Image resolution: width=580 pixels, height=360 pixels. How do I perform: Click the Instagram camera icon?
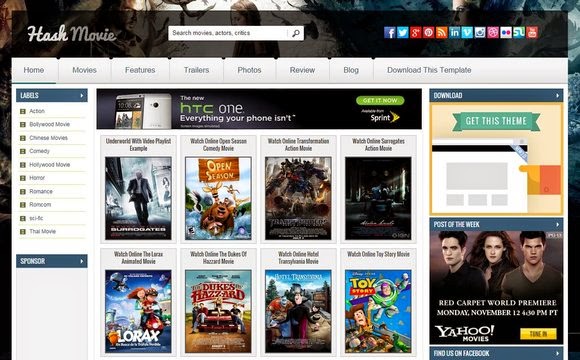[480, 33]
